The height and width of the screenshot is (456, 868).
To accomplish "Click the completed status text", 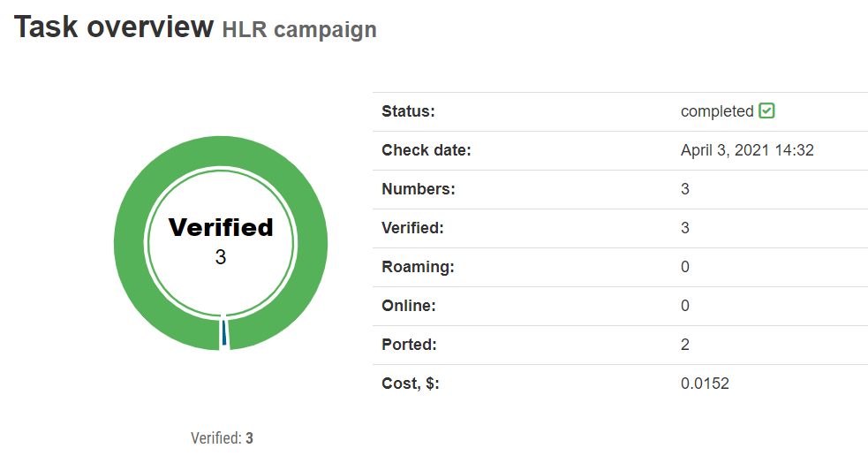I will click(x=717, y=111).
